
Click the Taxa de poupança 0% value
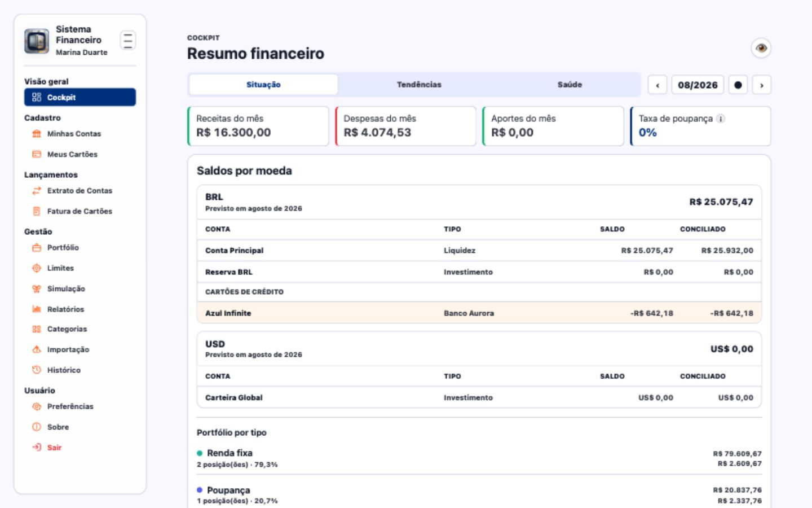click(647, 133)
